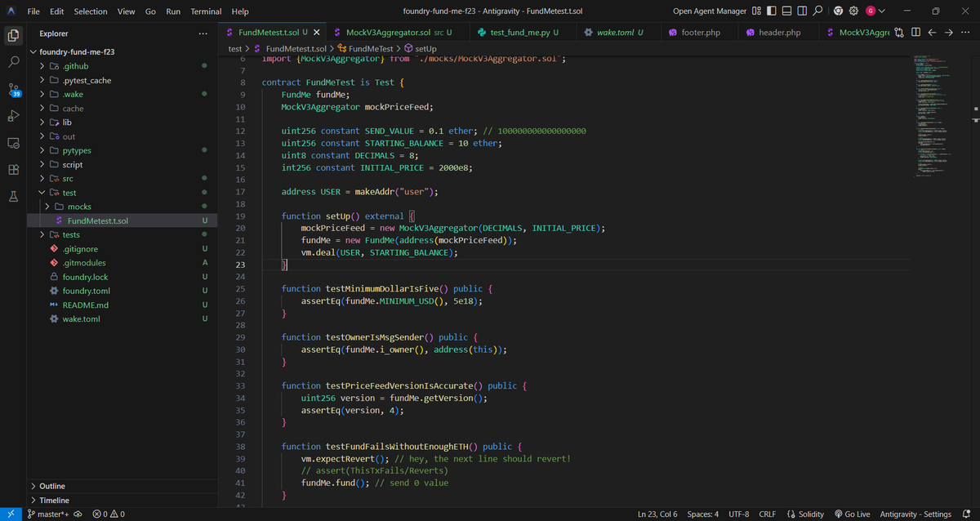
Task: Open problems errors and warnings indicator
Action: pos(109,514)
